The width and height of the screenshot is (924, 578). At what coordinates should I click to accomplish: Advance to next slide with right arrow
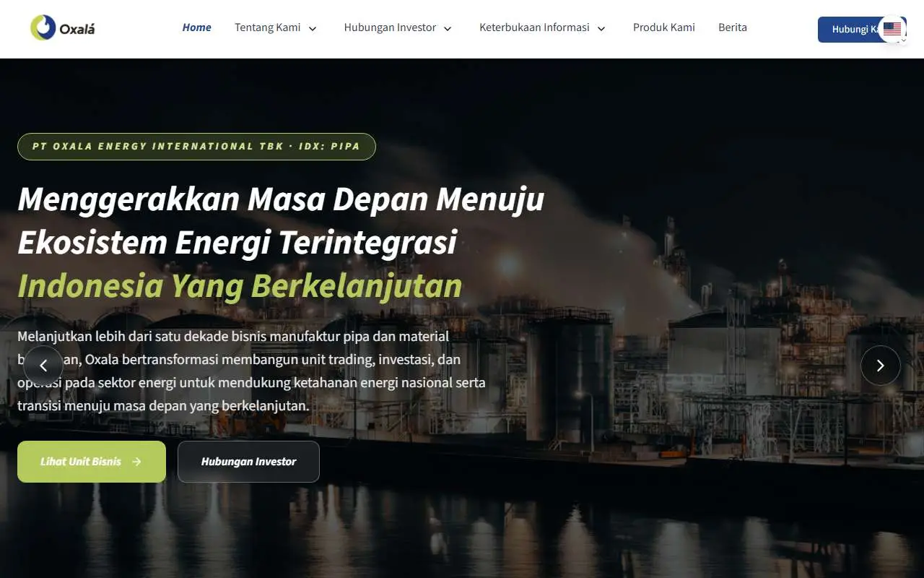[x=880, y=366]
